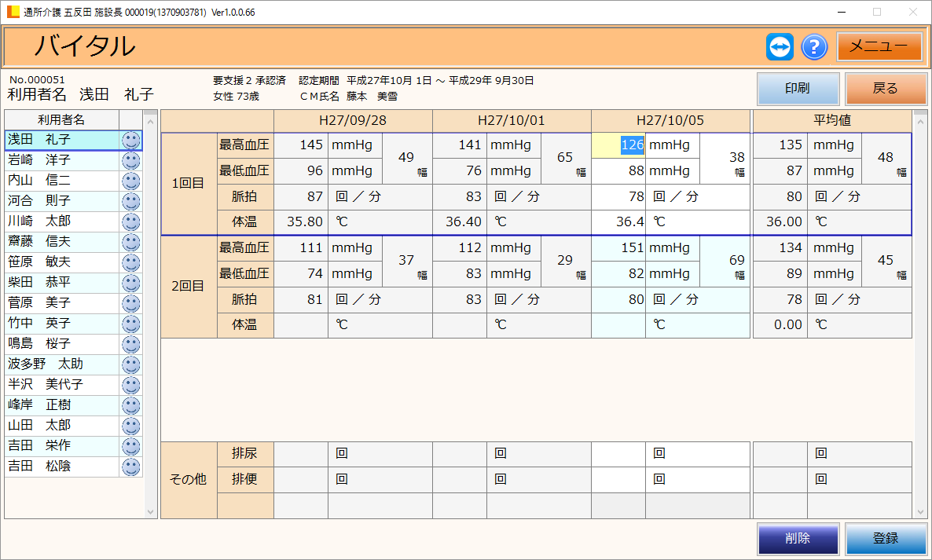Click the smiley icon beside 鳴島 桜子
This screenshot has height=560, width=932.
pyautogui.click(x=130, y=345)
